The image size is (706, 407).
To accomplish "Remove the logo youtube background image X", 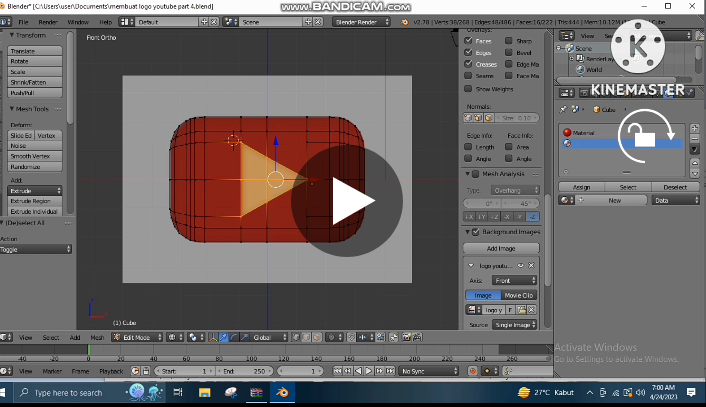I will [x=531, y=266].
